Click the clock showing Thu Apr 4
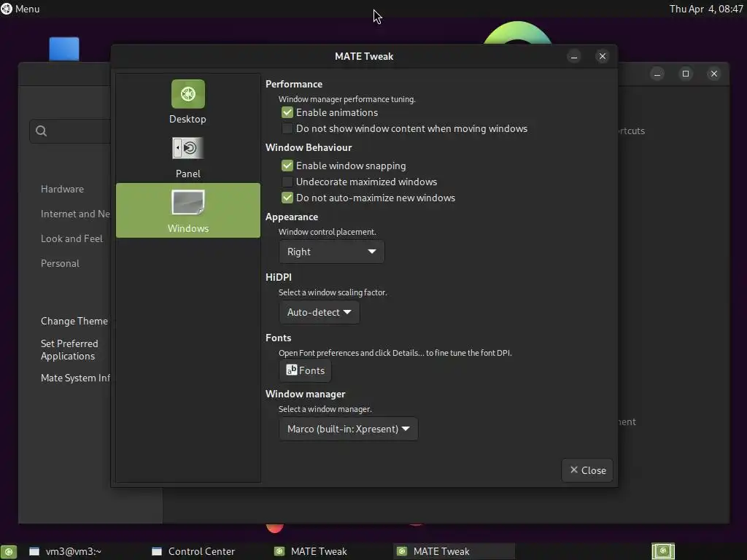747x560 pixels. (706, 9)
